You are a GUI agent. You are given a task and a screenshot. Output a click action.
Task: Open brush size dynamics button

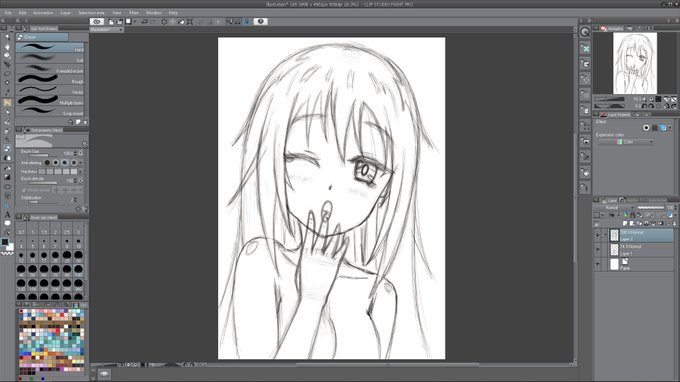[81, 153]
